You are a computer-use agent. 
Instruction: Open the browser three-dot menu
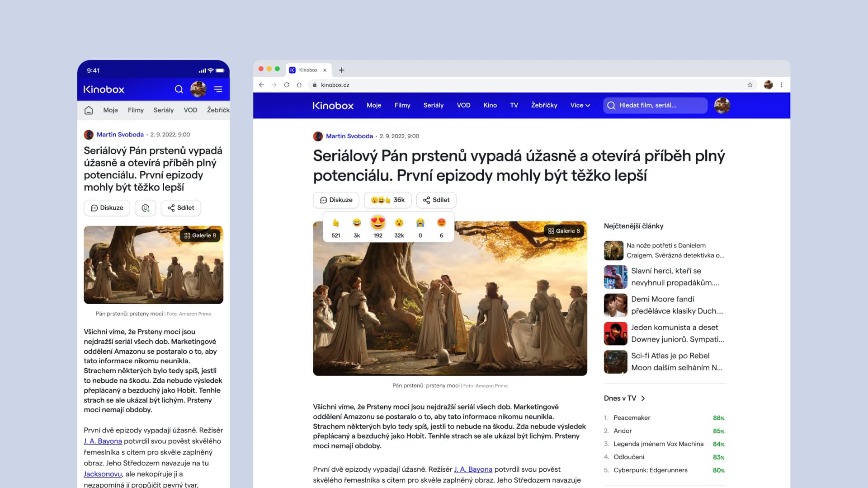coord(782,85)
